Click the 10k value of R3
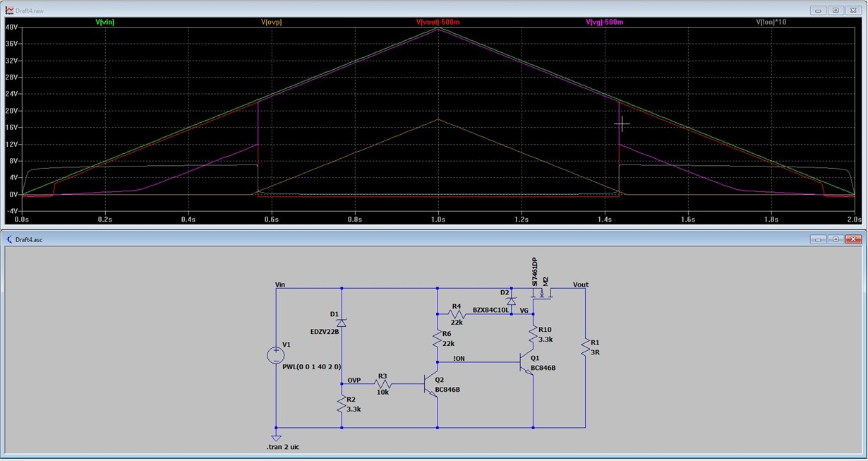This screenshot has width=868, height=461. 382,392
